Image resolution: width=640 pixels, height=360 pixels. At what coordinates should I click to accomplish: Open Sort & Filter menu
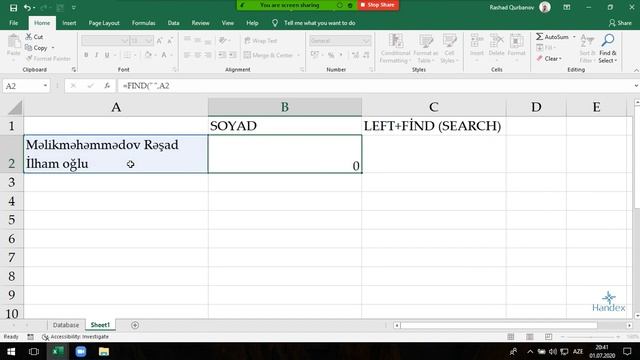pyautogui.click(x=587, y=48)
